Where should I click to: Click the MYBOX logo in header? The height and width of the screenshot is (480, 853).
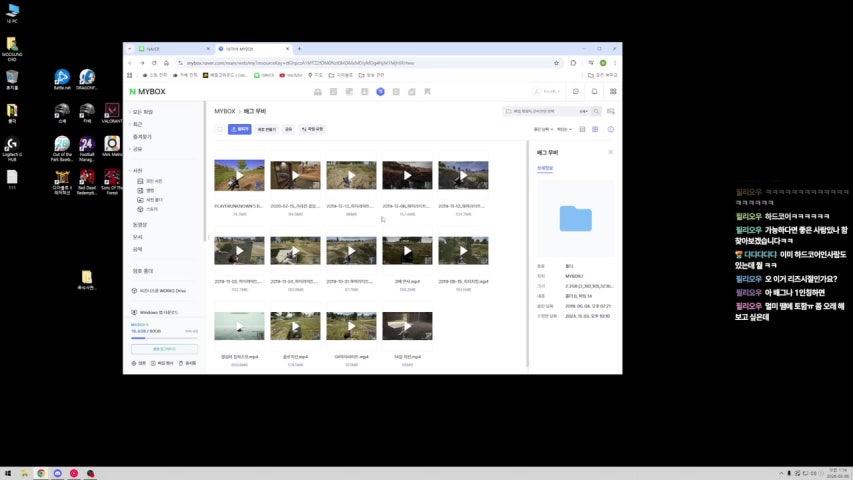point(146,91)
